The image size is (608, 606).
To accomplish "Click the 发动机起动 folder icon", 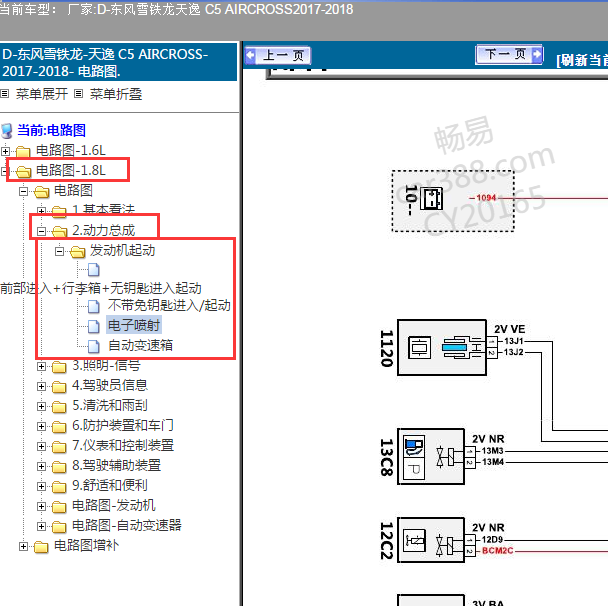I will pyautogui.click(x=78, y=252).
